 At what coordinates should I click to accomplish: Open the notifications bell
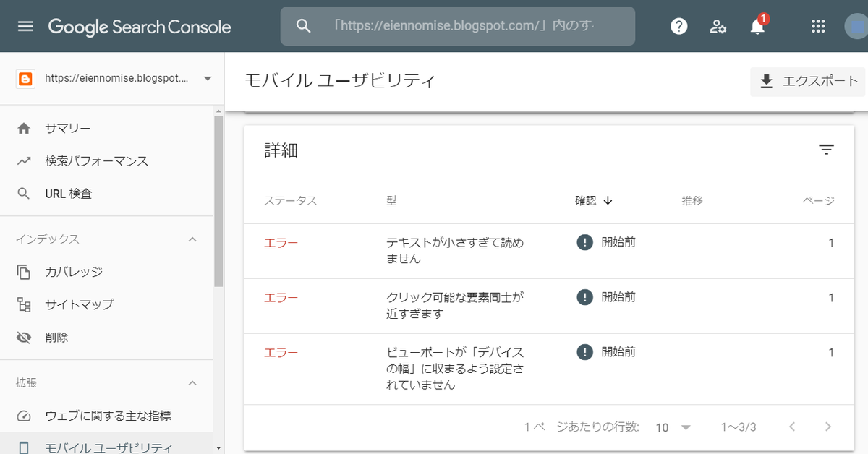point(757,27)
